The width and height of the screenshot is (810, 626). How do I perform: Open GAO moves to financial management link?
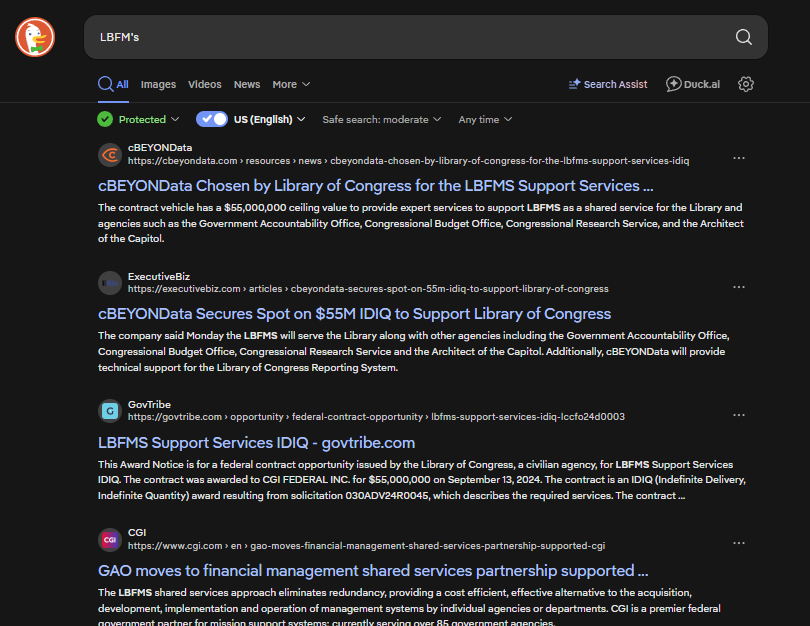(x=373, y=570)
